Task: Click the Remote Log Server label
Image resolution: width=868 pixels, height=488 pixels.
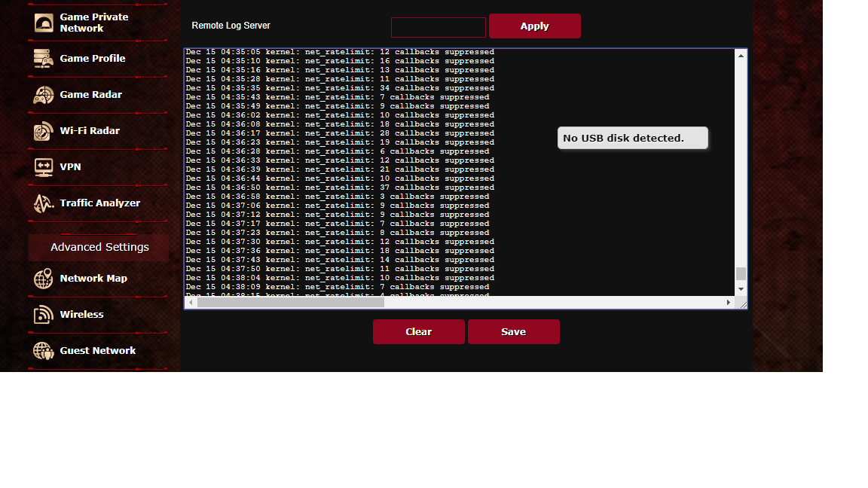Action: 231,26
